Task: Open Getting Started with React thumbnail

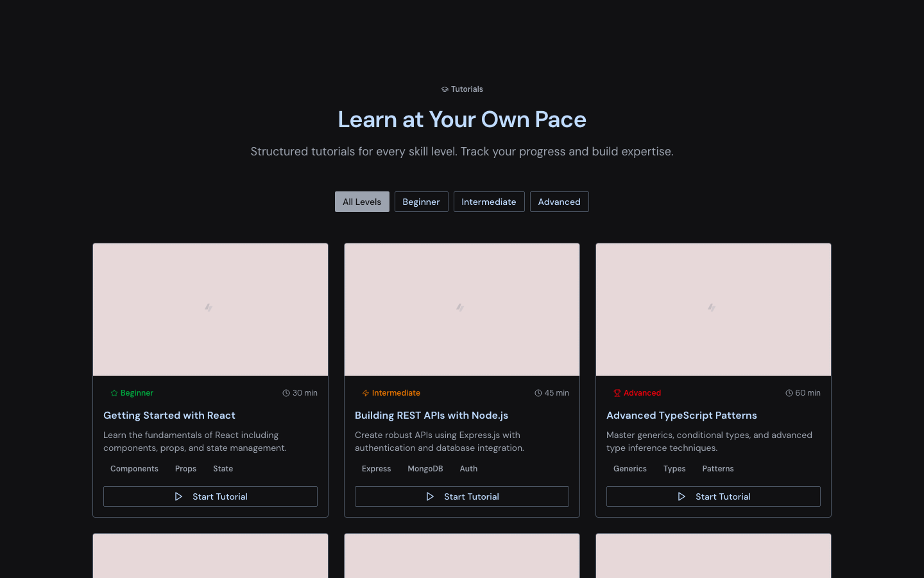Action: [210, 309]
